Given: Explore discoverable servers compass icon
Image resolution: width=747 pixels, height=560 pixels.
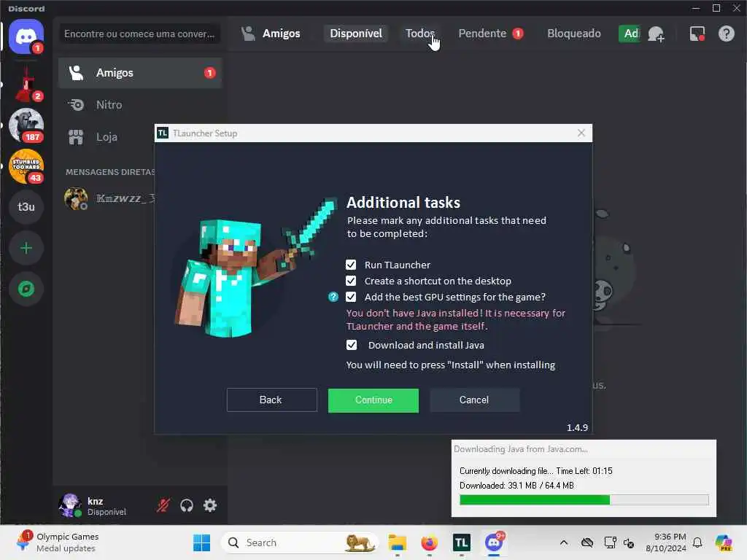Looking at the screenshot, I should pos(26,289).
